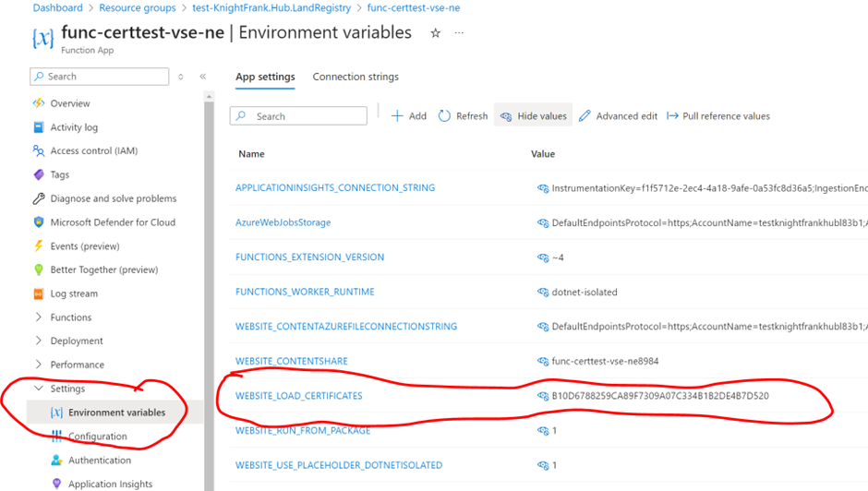Switch to App settings tab
The image size is (868, 491).
coord(265,77)
